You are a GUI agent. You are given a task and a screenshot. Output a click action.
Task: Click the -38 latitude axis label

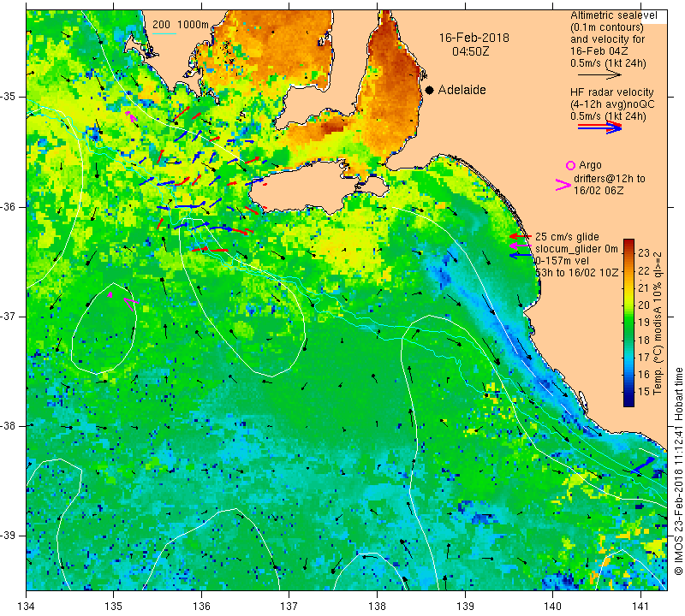click(x=9, y=426)
